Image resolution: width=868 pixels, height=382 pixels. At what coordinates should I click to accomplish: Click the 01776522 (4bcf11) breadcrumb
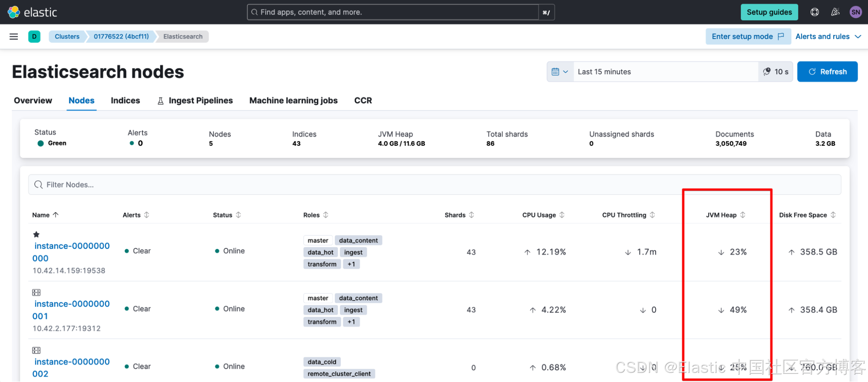(121, 36)
